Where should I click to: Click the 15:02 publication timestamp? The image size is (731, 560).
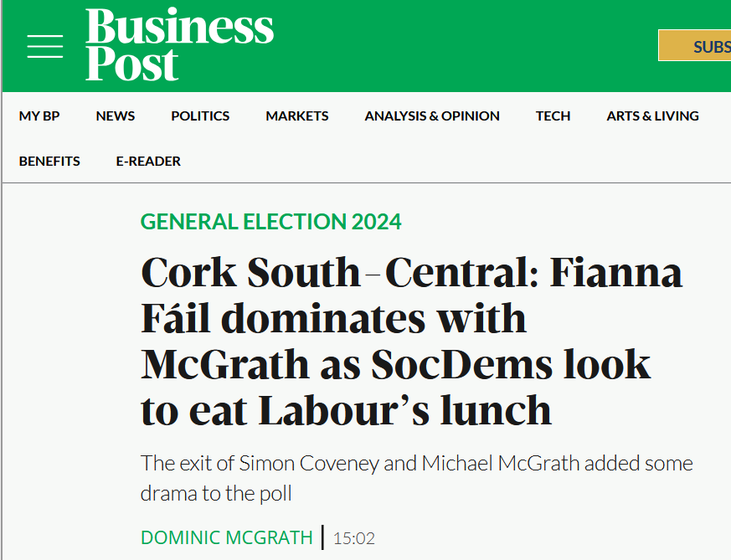[354, 538]
